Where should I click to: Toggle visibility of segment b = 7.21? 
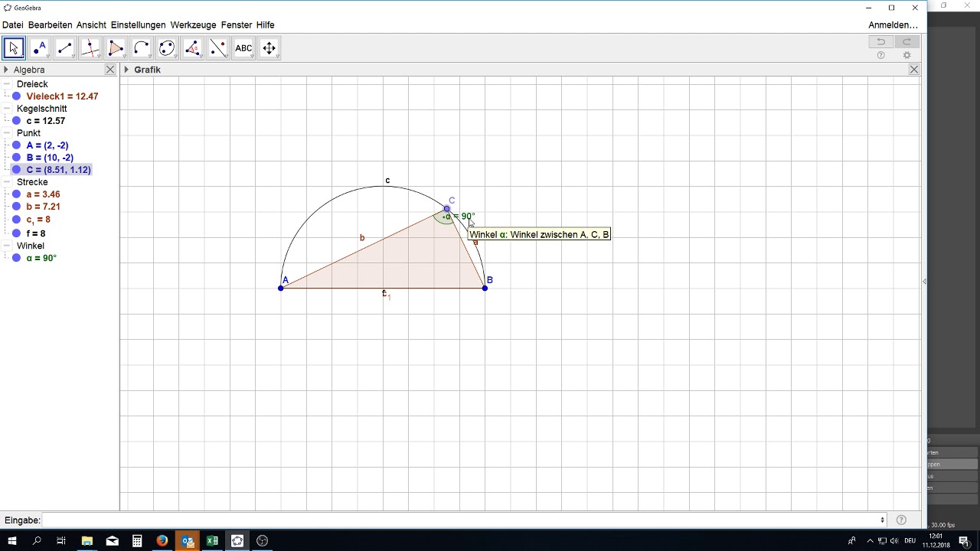coord(16,207)
